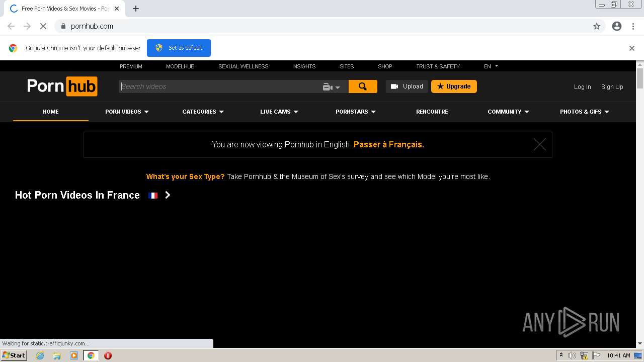Screen dimensions: 644x362
Task: Click the 10:41 AM taskbar clock
Action: [618, 355]
